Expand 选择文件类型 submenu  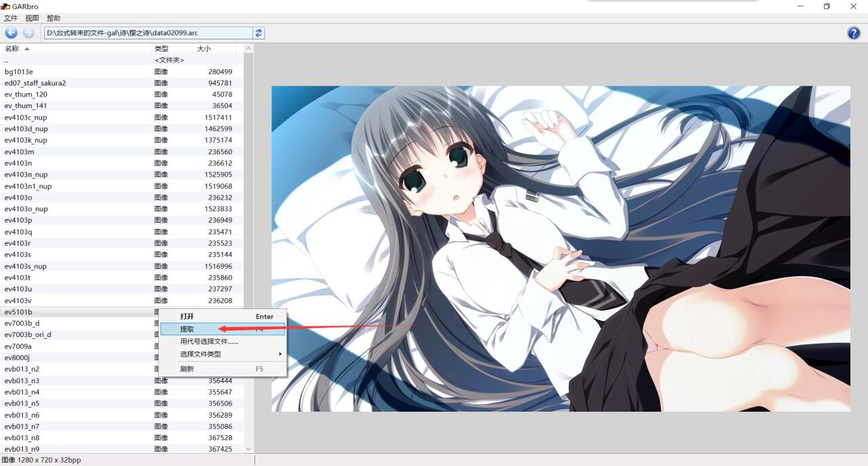pyautogui.click(x=223, y=354)
